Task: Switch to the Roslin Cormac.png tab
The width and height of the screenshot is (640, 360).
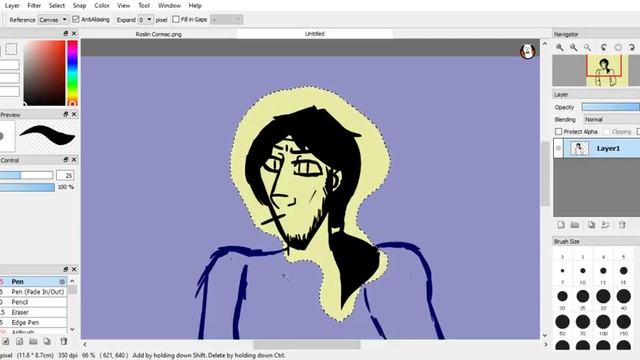Action: coord(158,34)
